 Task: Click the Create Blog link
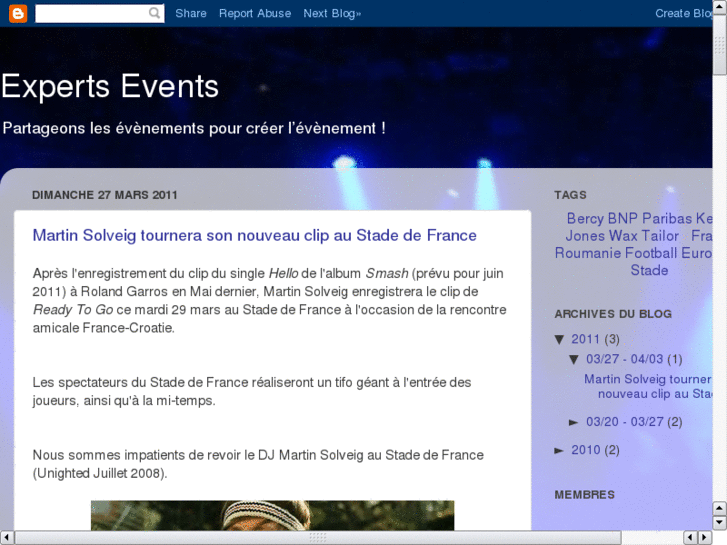[683, 13]
